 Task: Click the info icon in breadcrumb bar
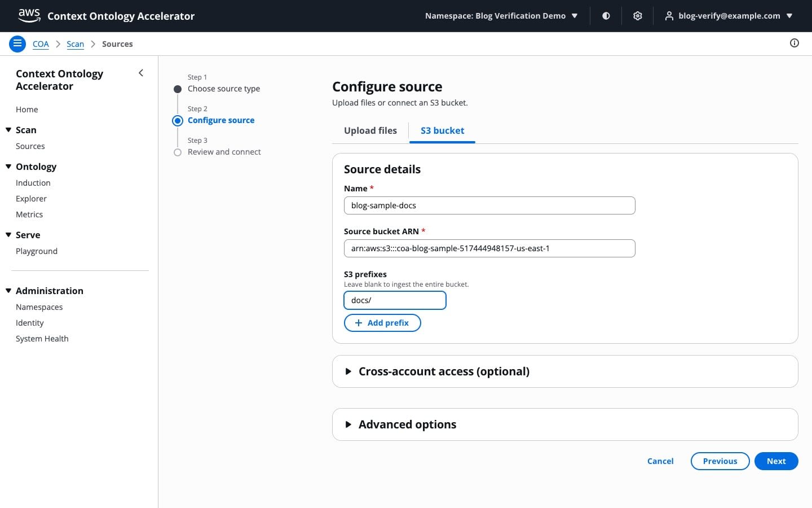coord(795,43)
